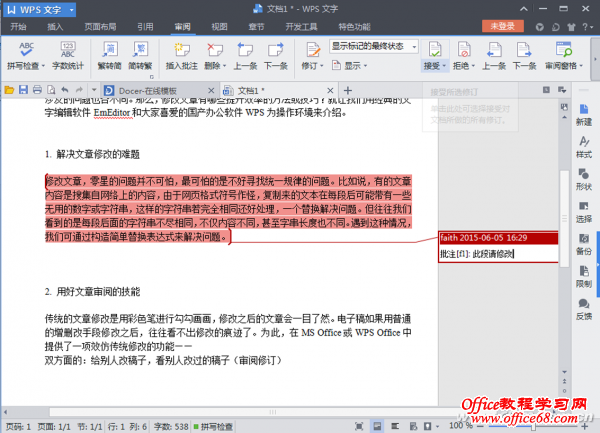Click 插入批注 insert comment icon

tap(182, 54)
